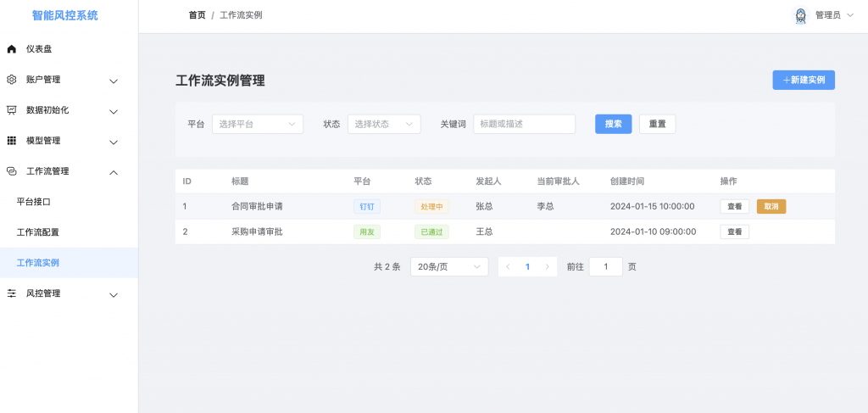
Task: Expand the 账户管理 submenu chevron
Action: point(114,81)
